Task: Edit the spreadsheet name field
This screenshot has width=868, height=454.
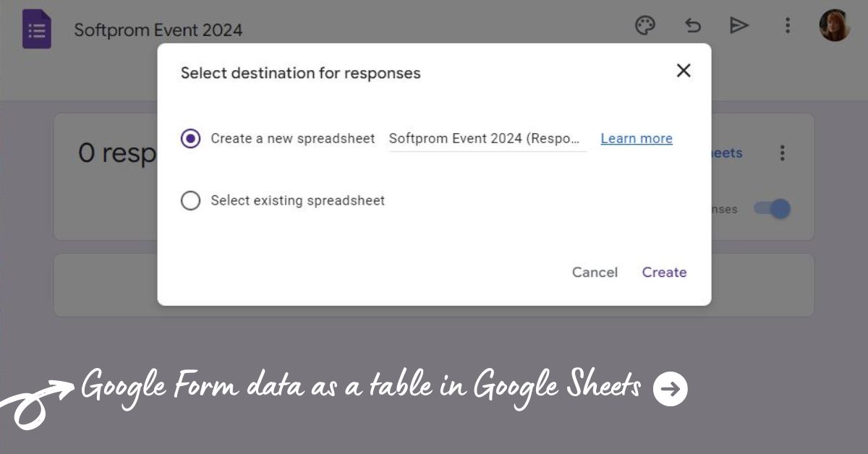Action: (486, 138)
